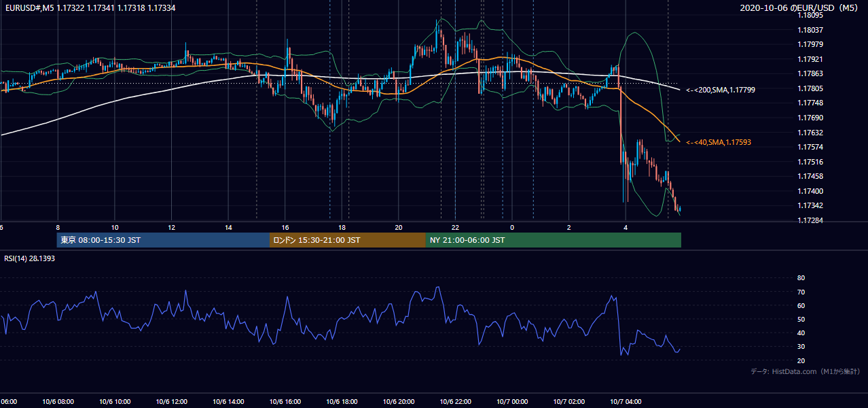Select the 東京 08:00-15:30 JST session bar
The height and width of the screenshot is (408, 868).
click(x=163, y=240)
